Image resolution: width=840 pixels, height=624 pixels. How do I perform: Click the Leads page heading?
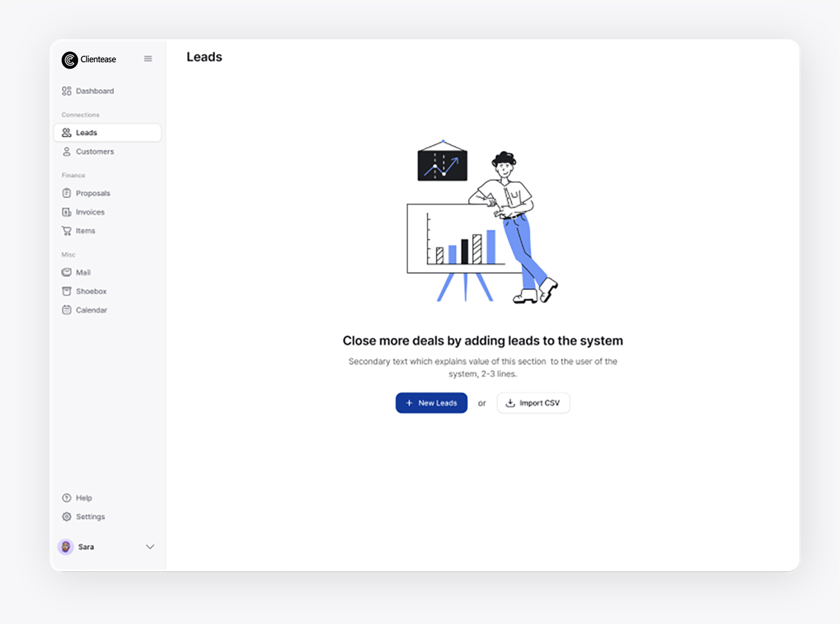coord(204,57)
